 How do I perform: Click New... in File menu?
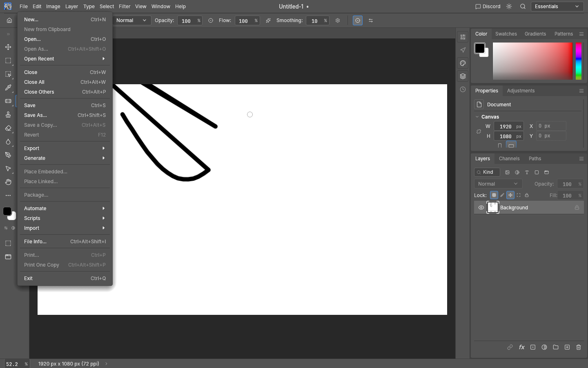[65, 20]
